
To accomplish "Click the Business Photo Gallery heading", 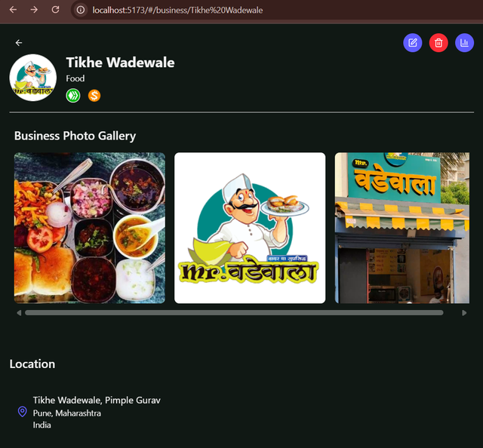I will click(75, 136).
